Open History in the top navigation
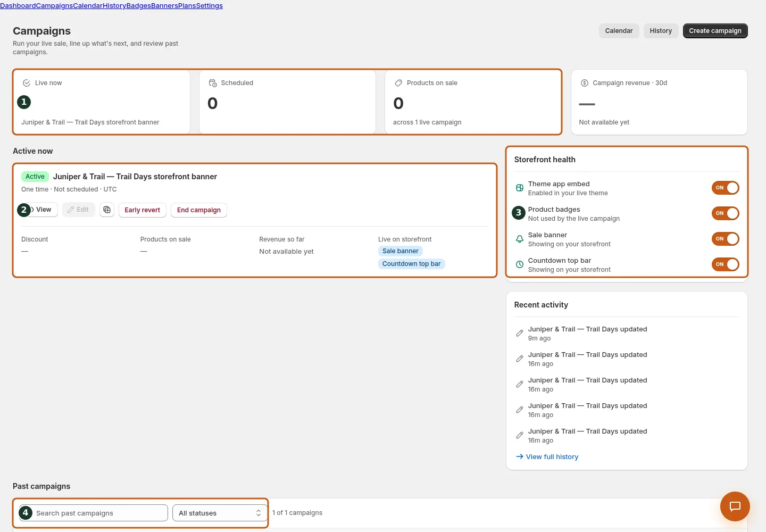 pyautogui.click(x=114, y=6)
